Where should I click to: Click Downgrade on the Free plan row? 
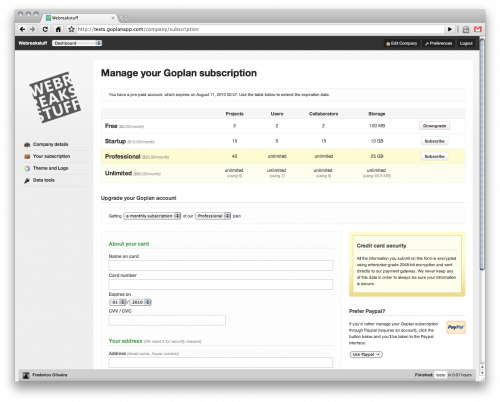[434, 126]
